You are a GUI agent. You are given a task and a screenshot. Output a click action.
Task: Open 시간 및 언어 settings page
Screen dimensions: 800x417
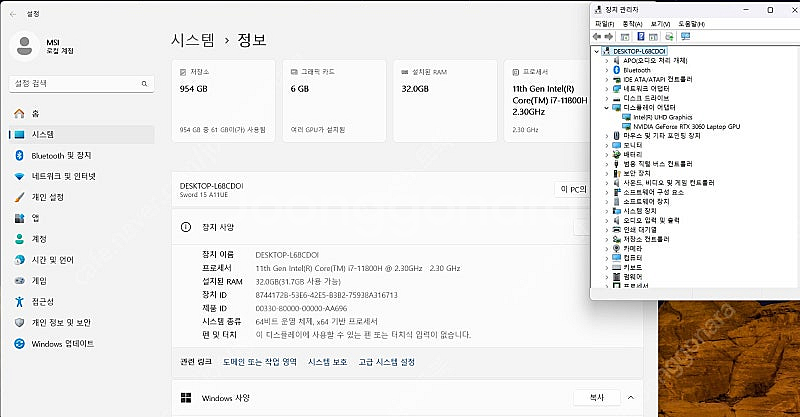82,260
